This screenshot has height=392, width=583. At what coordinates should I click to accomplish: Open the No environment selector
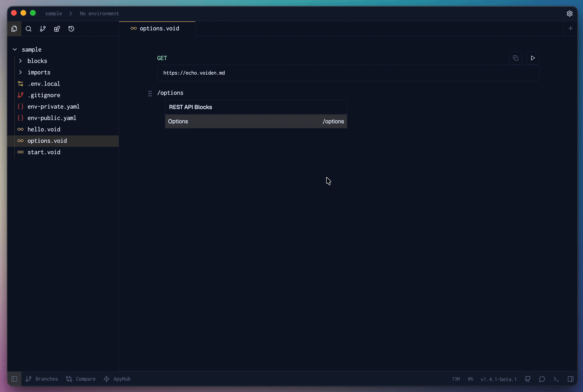click(x=99, y=14)
